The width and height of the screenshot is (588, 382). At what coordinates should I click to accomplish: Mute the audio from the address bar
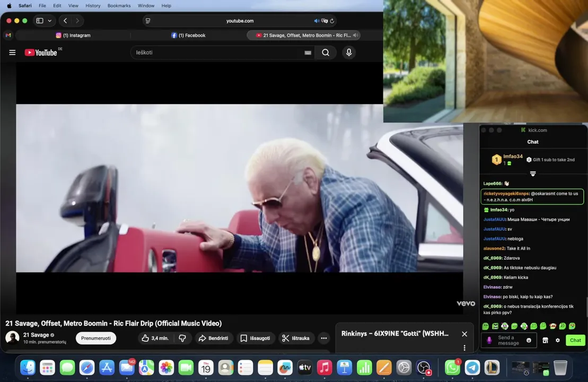pos(317,21)
